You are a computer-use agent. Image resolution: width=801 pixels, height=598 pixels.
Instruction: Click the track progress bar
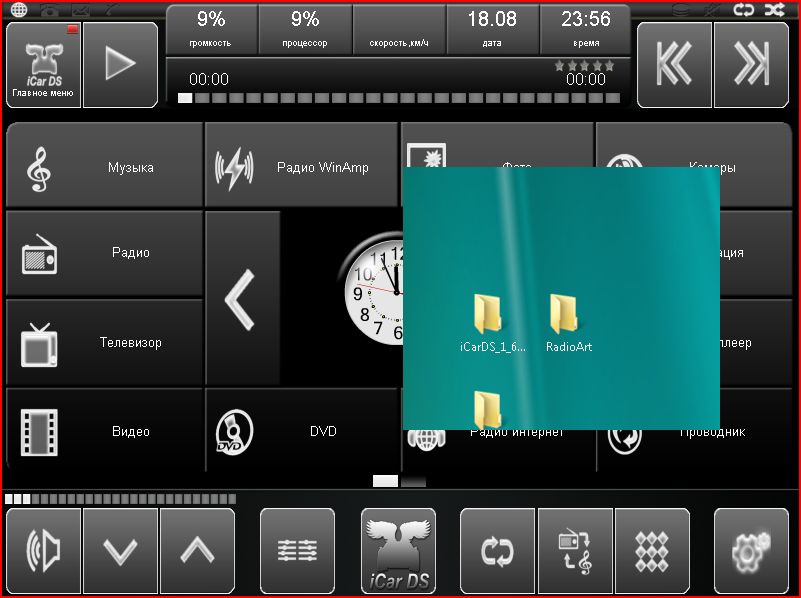point(398,99)
